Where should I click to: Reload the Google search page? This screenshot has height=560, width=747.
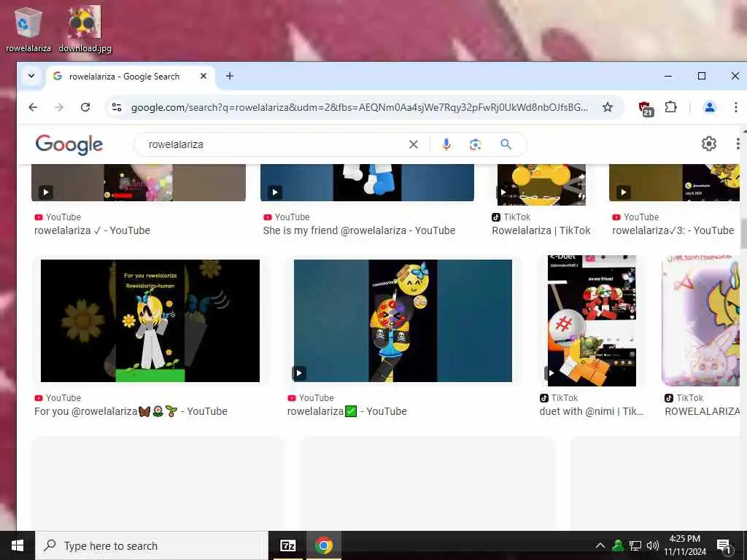pyautogui.click(x=85, y=107)
